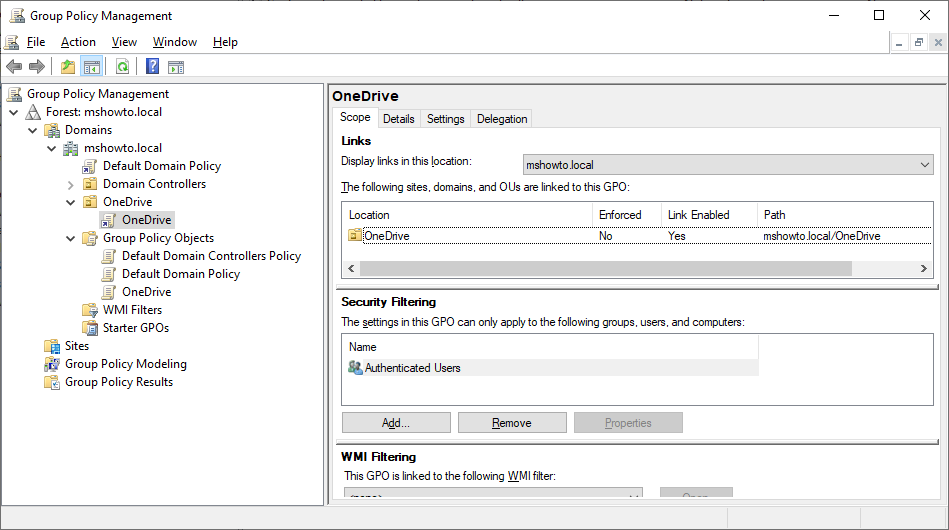Screen dimensions: 949x530
Task: Click the Default Domain Controllers Policy scroll icon
Action: click(x=109, y=257)
